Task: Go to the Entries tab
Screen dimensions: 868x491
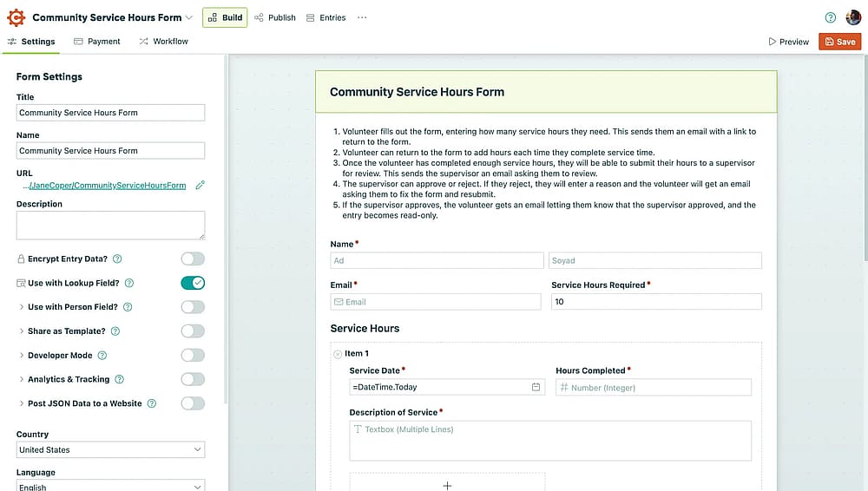Action: (x=326, y=17)
